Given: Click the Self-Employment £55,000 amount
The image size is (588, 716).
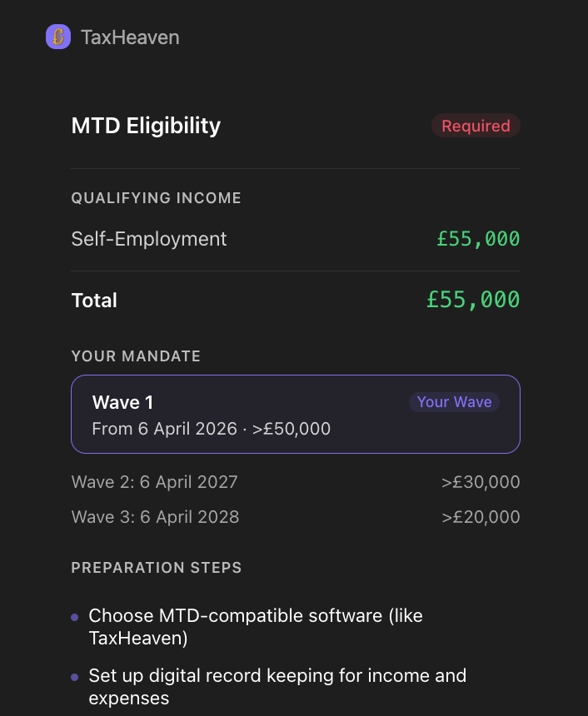Looking at the screenshot, I should click(x=478, y=239).
